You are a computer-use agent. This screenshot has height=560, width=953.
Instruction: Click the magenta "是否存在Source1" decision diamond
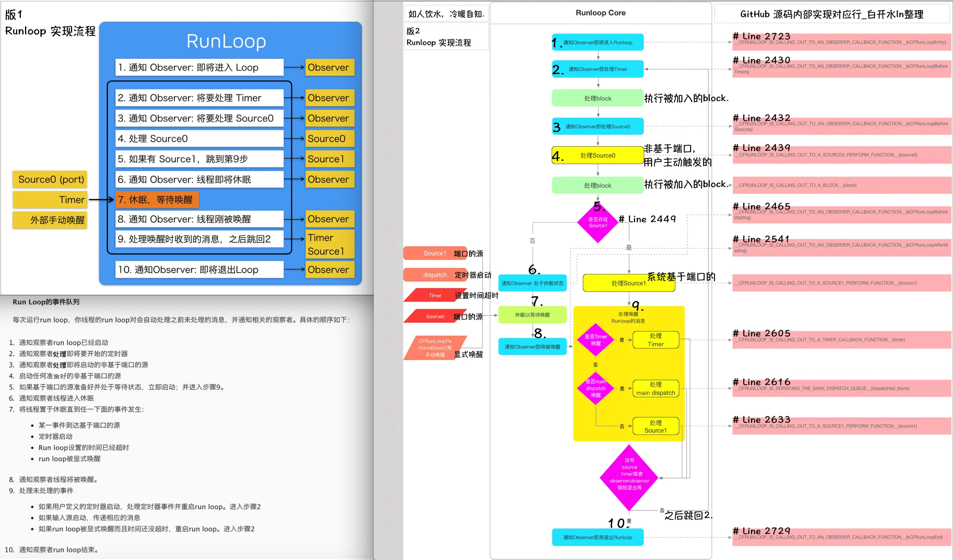[598, 222]
